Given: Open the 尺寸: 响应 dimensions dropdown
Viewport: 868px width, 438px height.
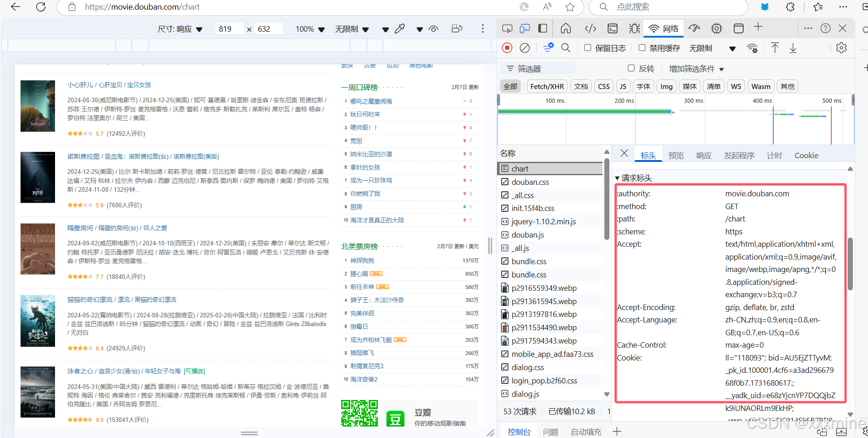Looking at the screenshot, I should pyautogui.click(x=180, y=29).
